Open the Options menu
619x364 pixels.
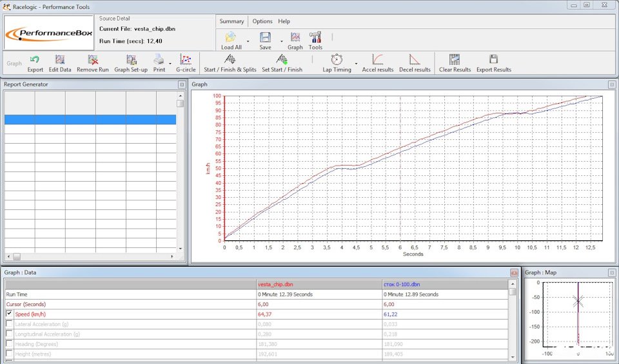pyautogui.click(x=262, y=21)
